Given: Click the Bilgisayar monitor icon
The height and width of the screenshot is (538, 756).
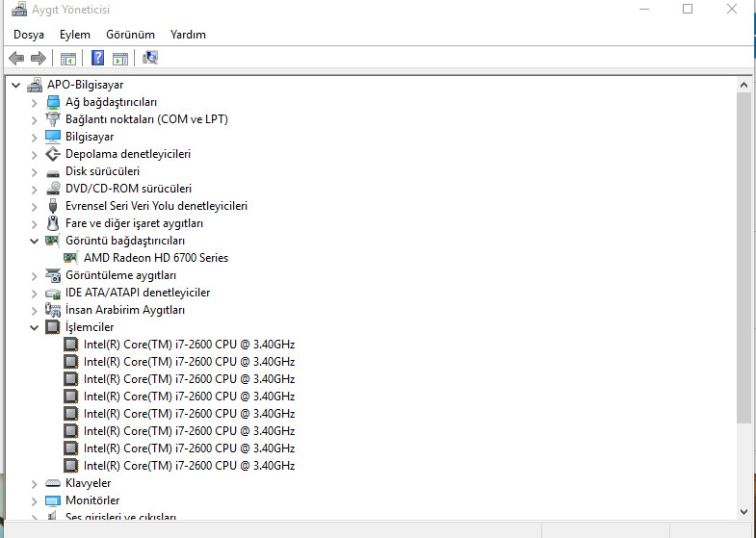Looking at the screenshot, I should pyautogui.click(x=53, y=137).
